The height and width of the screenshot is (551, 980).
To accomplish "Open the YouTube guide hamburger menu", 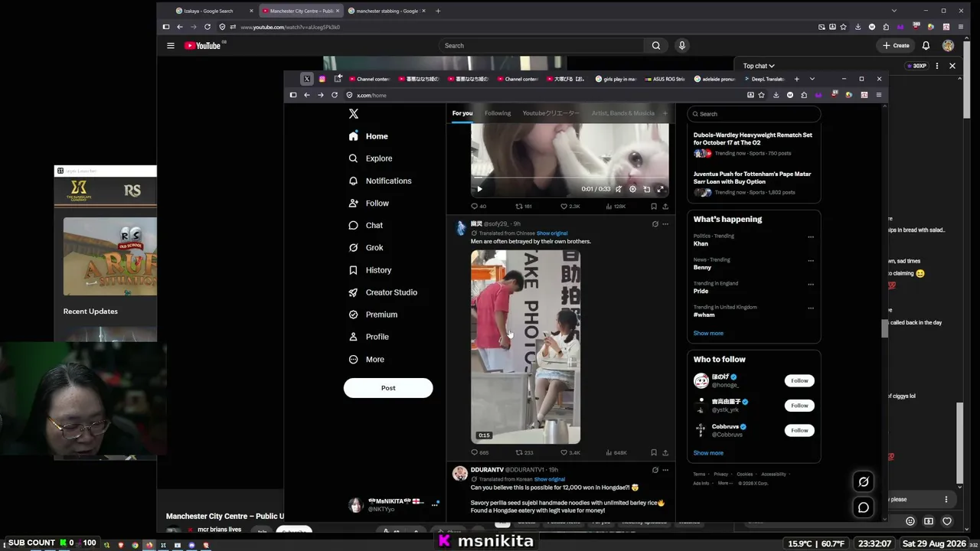I will tap(171, 46).
